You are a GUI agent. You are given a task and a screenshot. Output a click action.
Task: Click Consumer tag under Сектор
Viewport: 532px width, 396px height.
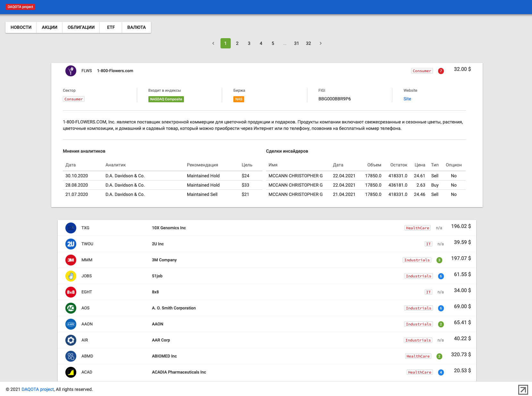click(74, 99)
